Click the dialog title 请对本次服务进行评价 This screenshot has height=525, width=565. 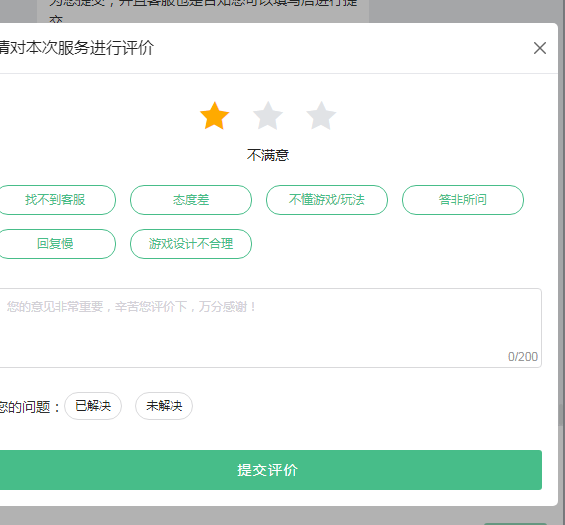click(x=76, y=48)
